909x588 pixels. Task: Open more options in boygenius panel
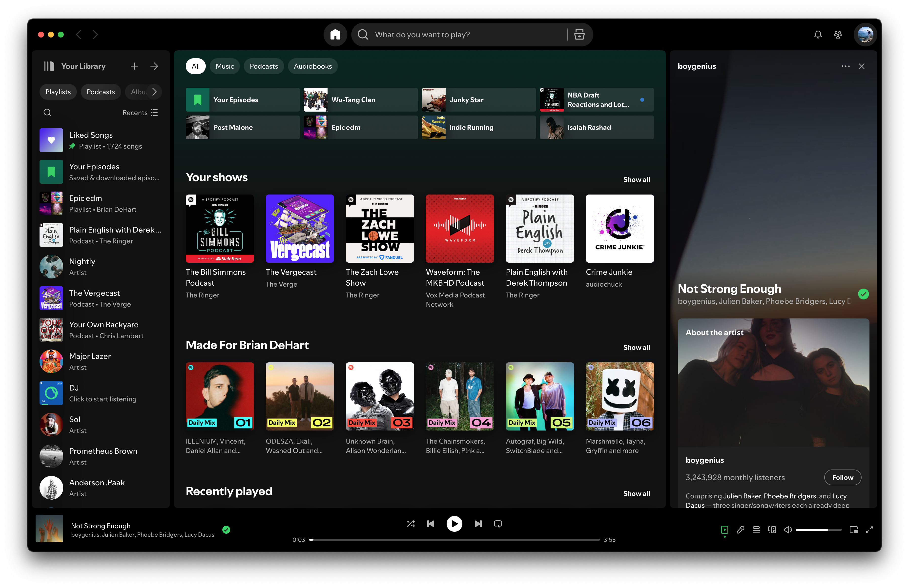coord(846,66)
